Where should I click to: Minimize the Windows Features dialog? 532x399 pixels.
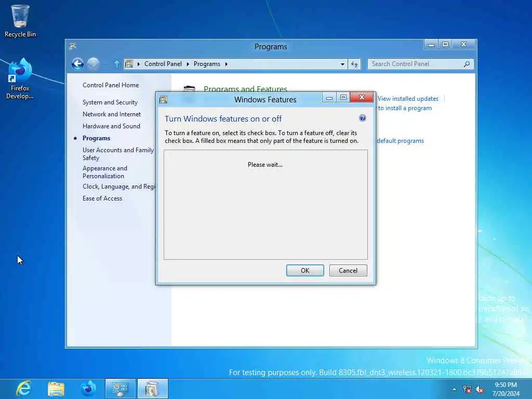tap(329, 97)
